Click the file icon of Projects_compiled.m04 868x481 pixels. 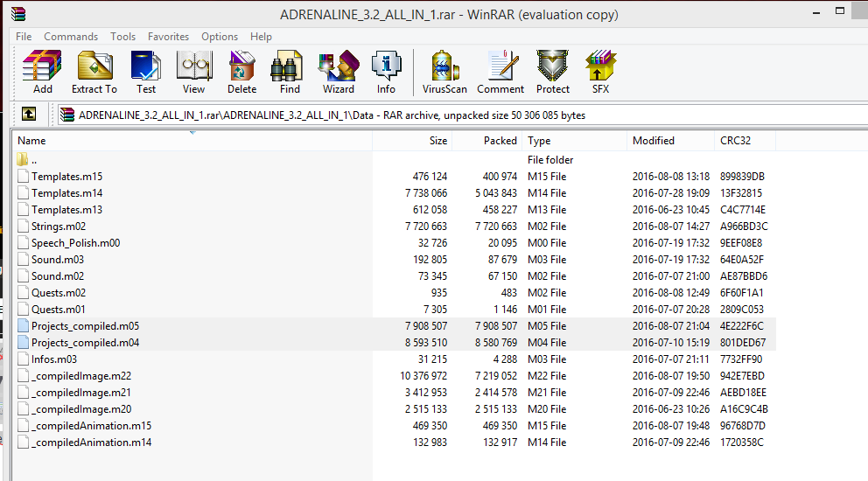pyautogui.click(x=23, y=342)
